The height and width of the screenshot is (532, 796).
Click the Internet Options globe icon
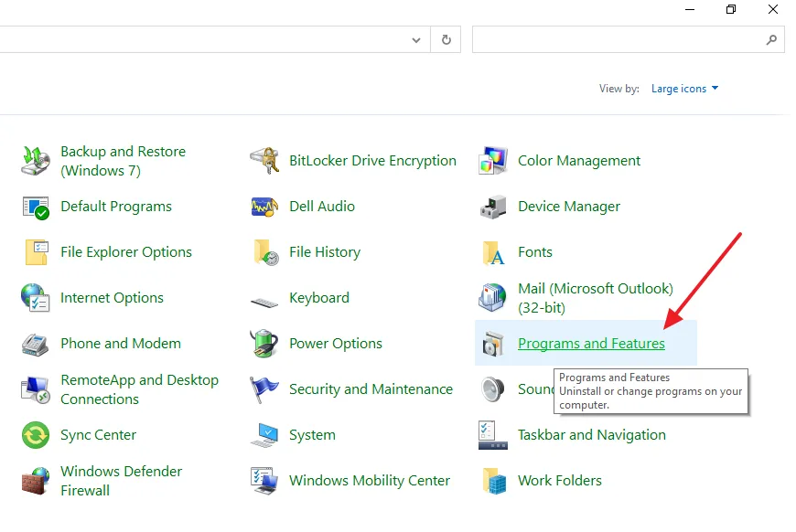click(35, 298)
